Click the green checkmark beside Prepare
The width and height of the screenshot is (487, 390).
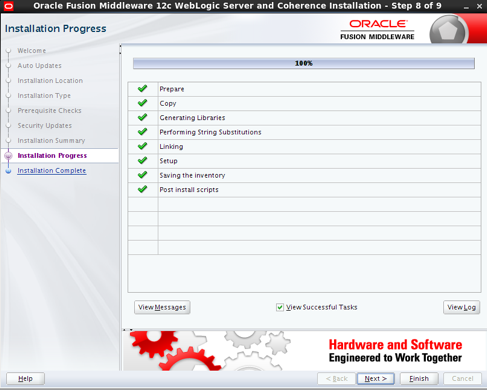click(143, 89)
